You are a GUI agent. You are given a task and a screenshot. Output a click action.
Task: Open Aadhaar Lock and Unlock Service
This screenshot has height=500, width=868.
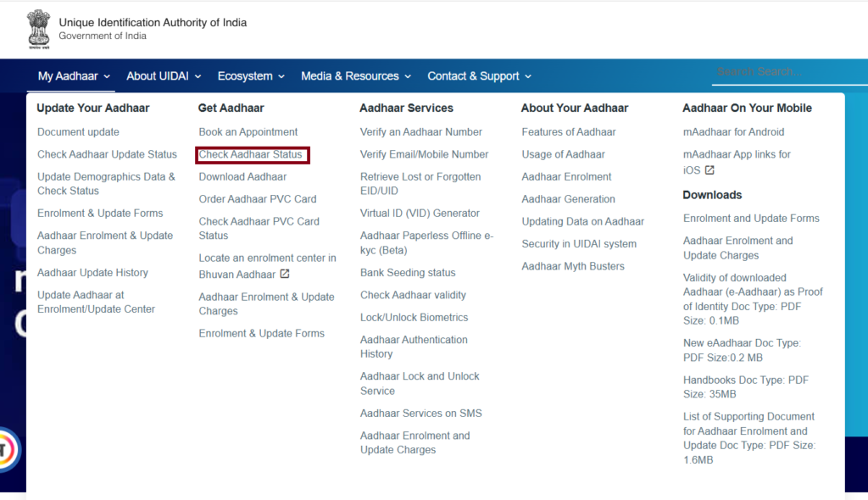(420, 383)
